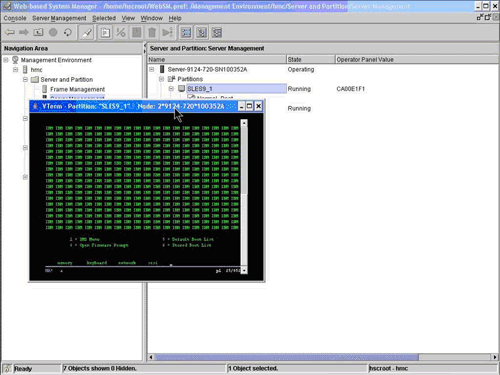Image resolution: width=500 pixels, height=375 pixels.
Task: Collapse the hmc tree node
Action: coord(16,70)
